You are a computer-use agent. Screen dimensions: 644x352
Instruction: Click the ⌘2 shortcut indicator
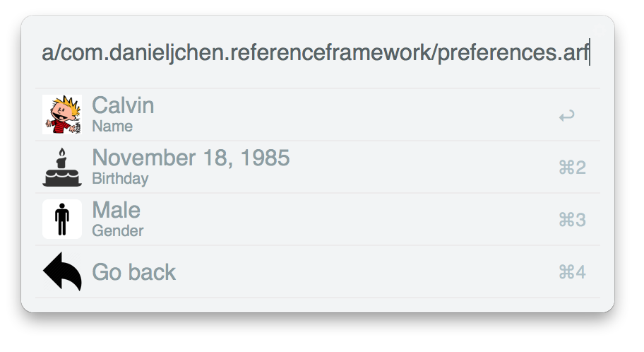[572, 168]
